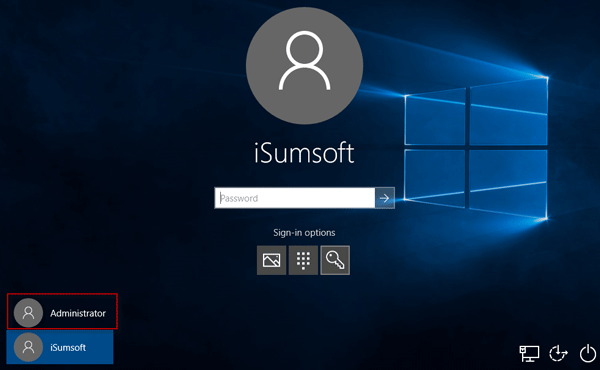Open the network connection icon

[x=529, y=353]
